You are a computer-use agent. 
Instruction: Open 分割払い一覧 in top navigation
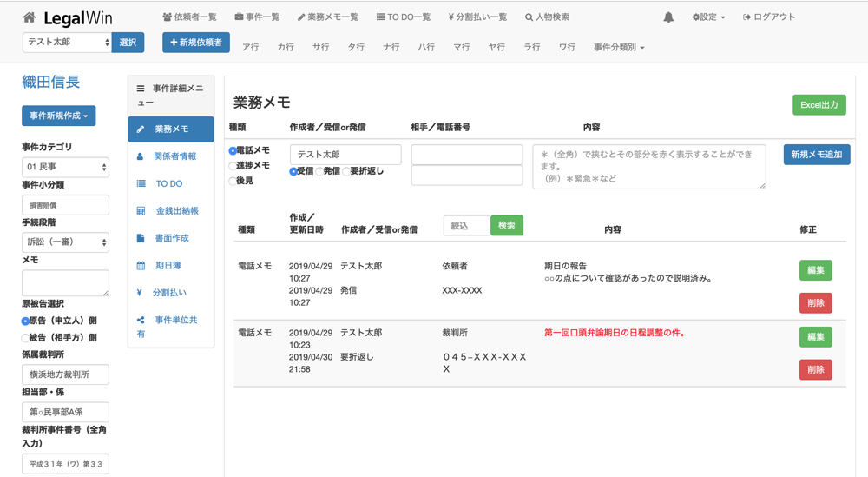point(477,17)
